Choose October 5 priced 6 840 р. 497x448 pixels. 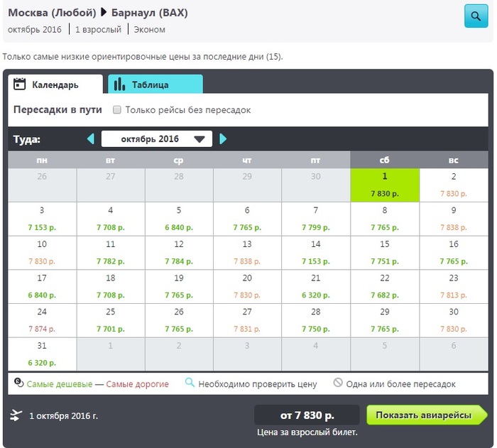179,219
